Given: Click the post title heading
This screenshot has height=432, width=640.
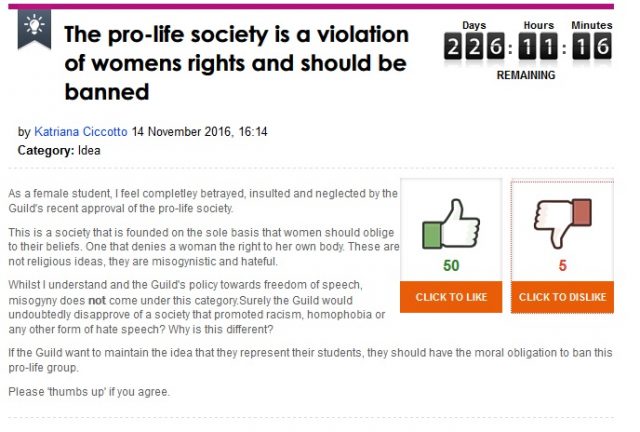Looking at the screenshot, I should coord(236,63).
